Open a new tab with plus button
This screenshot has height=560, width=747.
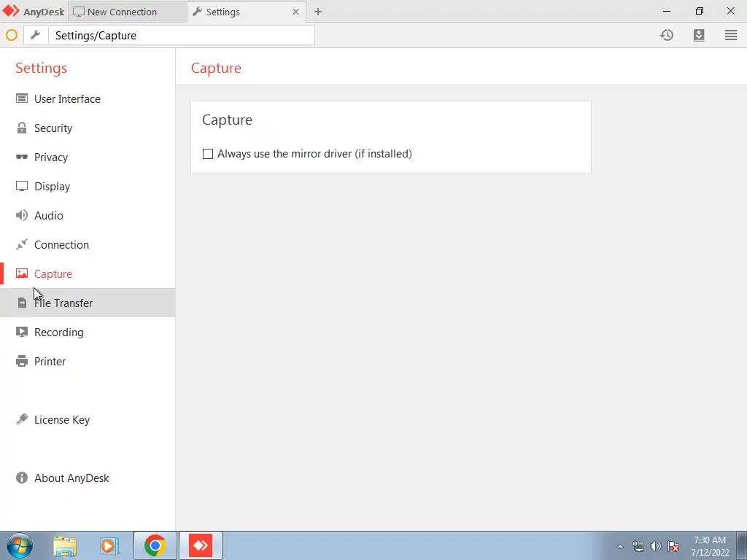click(x=318, y=12)
